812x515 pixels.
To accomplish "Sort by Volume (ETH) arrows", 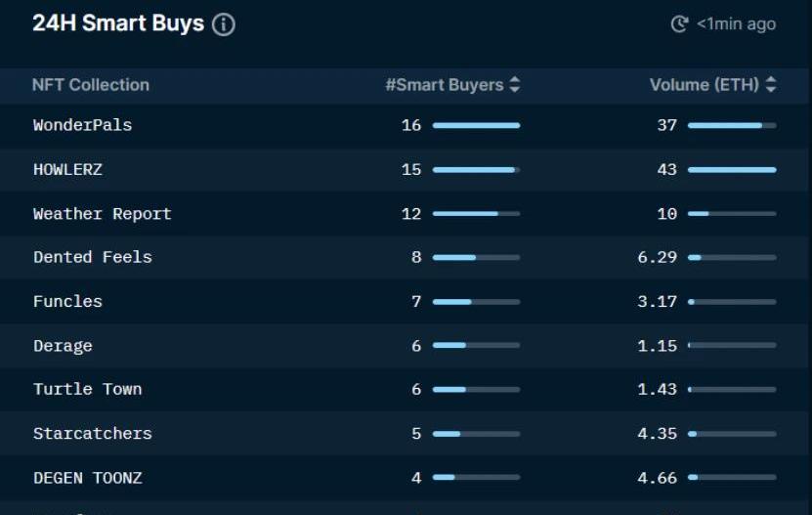I will (x=771, y=84).
